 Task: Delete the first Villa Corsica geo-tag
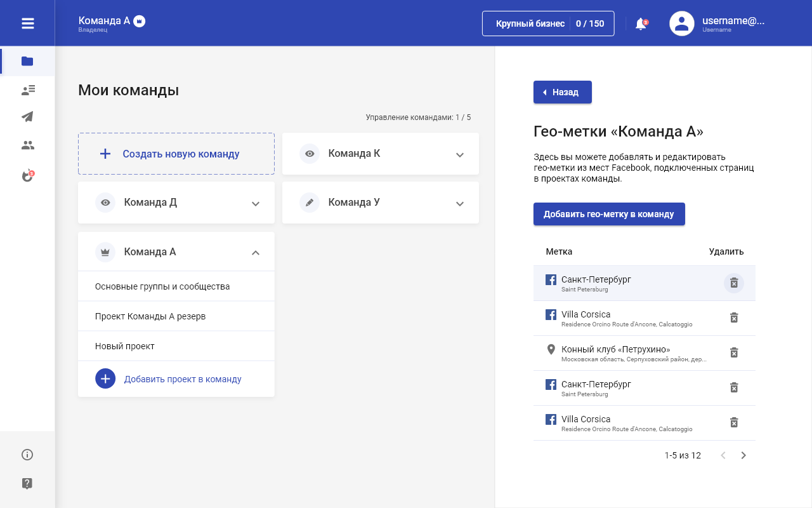click(x=734, y=317)
